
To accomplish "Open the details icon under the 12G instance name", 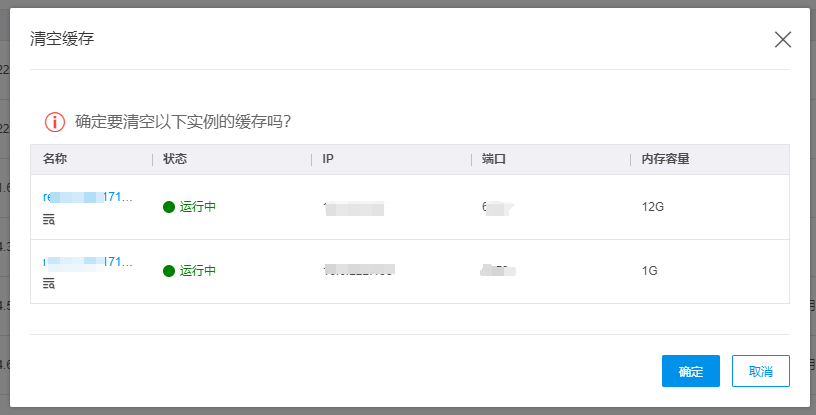I will [x=49, y=220].
